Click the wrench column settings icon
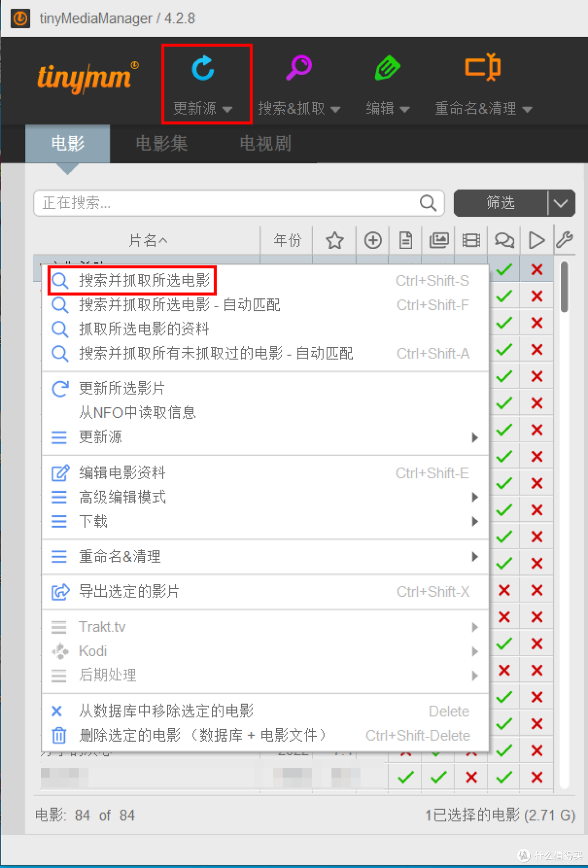This screenshot has height=868, width=588. tap(565, 240)
